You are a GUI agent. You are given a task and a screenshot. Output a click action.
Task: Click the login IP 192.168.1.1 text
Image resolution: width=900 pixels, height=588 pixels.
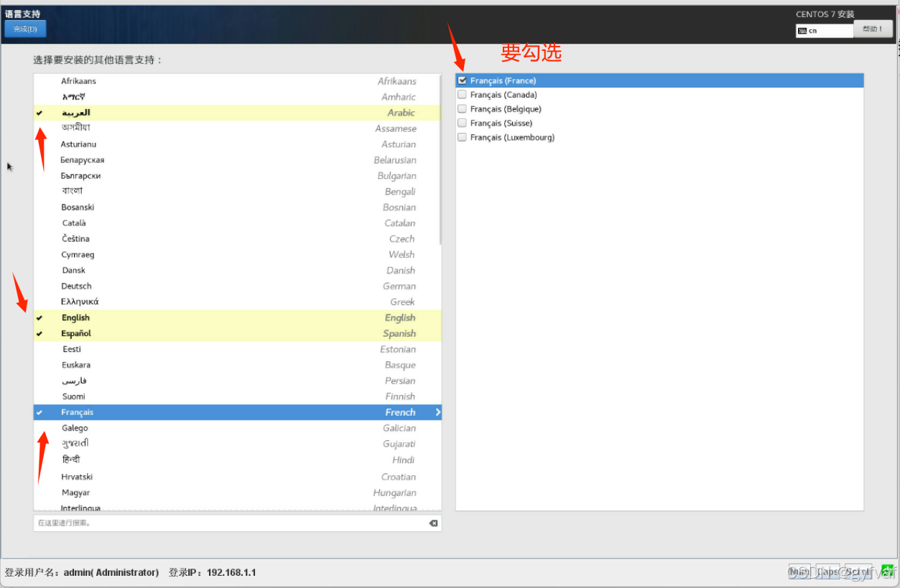(x=231, y=572)
